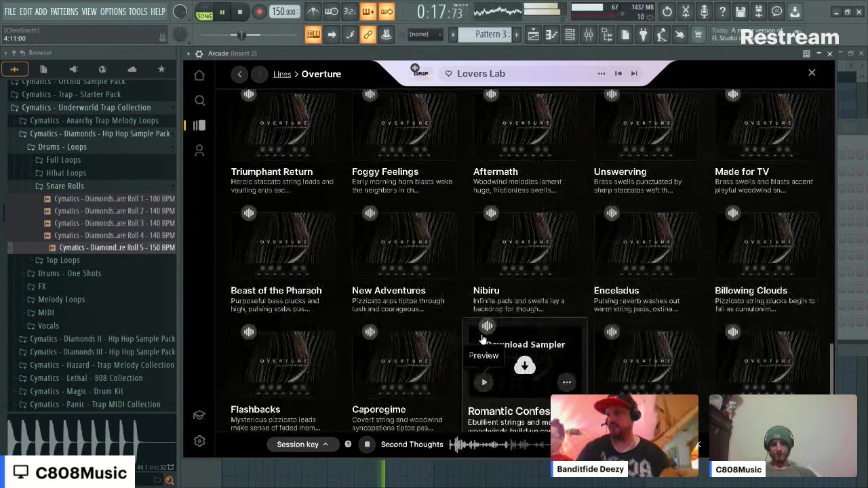Viewport: 868px width, 488px height.
Task: Click the export download icon in toolbar
Action: pyautogui.click(x=795, y=12)
